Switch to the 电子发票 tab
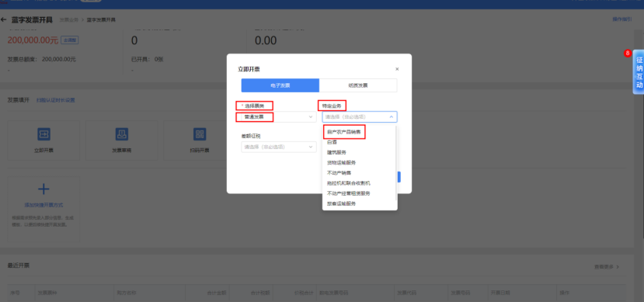644x302 pixels. tap(280, 85)
